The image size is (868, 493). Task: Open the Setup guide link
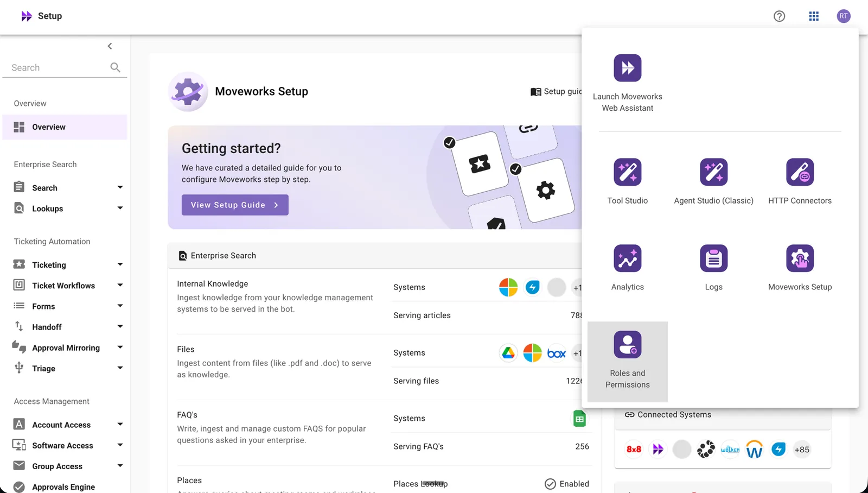pyautogui.click(x=556, y=92)
